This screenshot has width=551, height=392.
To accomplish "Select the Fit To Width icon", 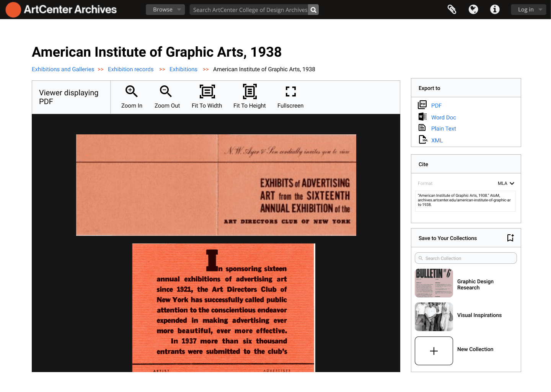I will [x=207, y=91].
